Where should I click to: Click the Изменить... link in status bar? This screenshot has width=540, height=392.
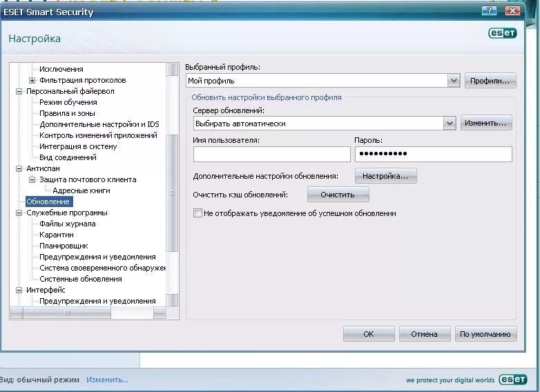[x=107, y=380]
